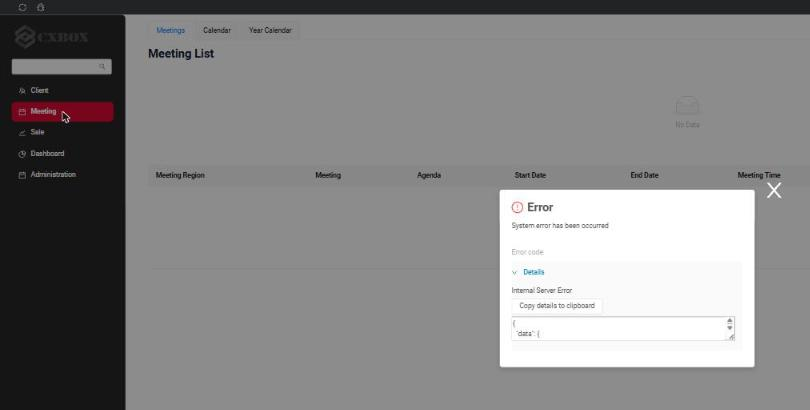The height and width of the screenshot is (410, 810).
Task: Click the Start Date column header
Action: [x=530, y=175]
